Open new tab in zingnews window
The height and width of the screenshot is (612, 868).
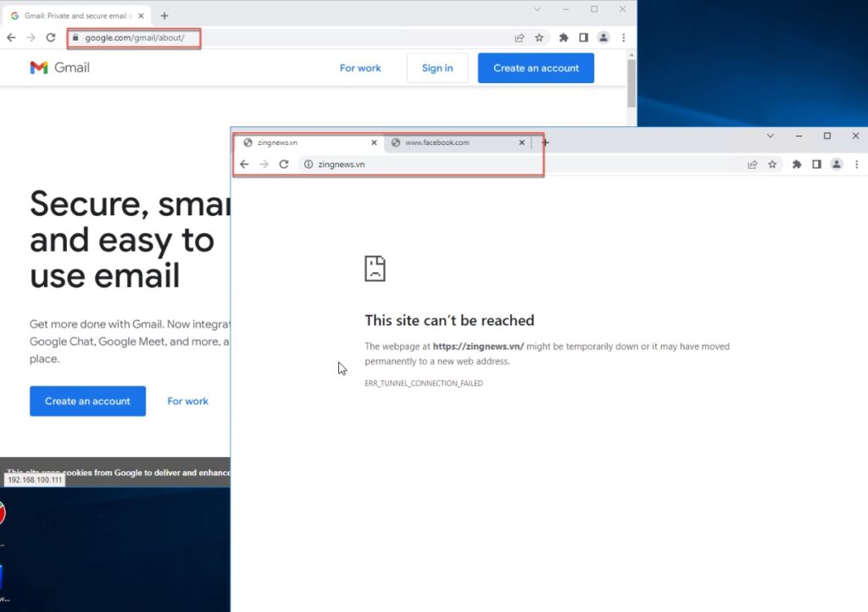(x=545, y=142)
